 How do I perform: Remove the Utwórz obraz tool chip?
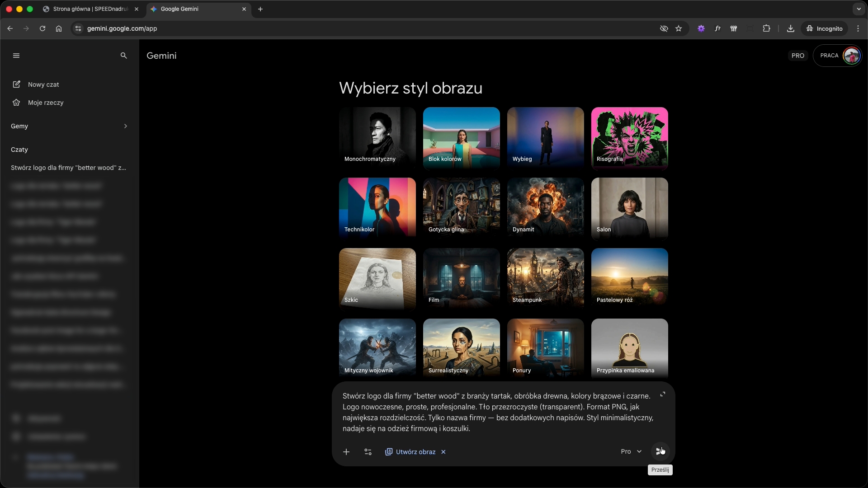(x=443, y=452)
